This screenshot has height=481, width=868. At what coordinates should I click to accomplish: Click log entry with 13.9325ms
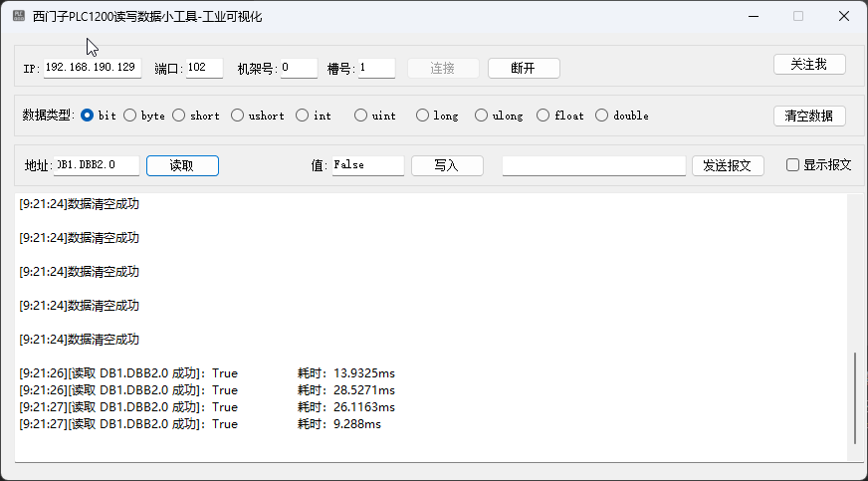coord(207,373)
